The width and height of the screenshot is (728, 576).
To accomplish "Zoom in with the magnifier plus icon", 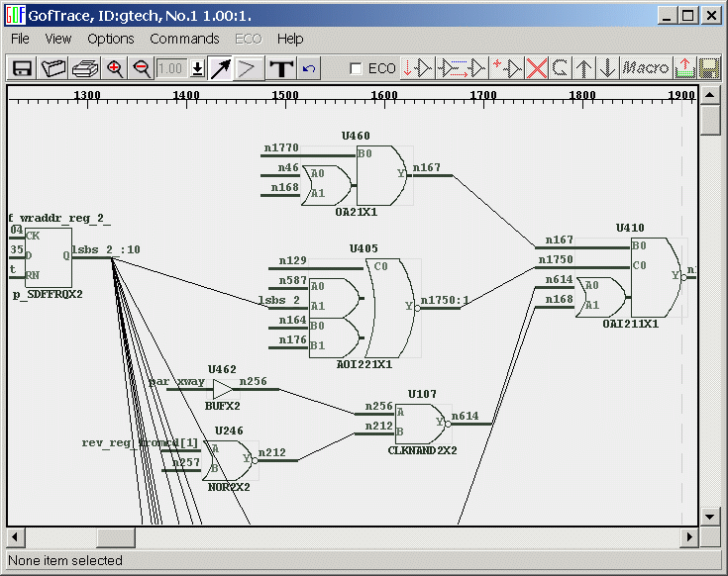I will coord(115,68).
